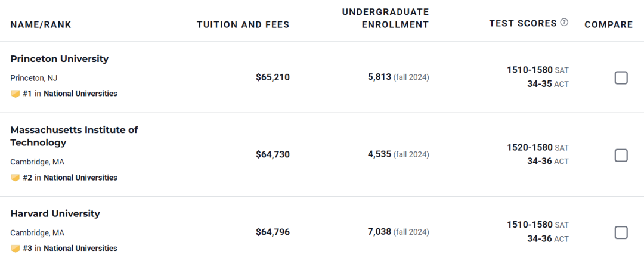644x267 pixels.
Task: Click National Universities link under Princeton
Action: (80, 94)
